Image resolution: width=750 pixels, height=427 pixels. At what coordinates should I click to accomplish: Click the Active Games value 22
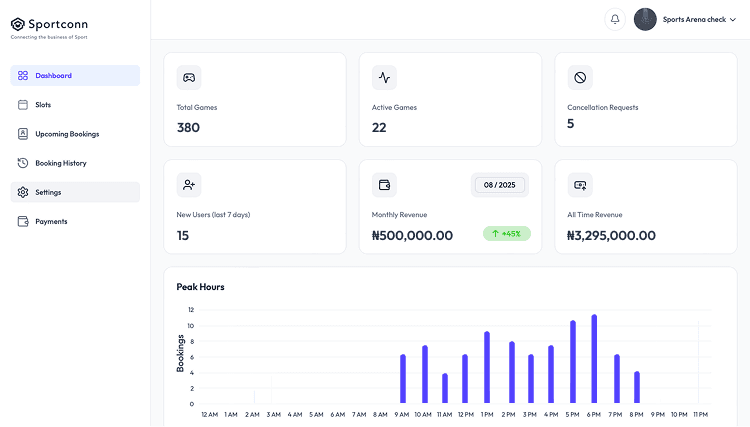(379, 128)
